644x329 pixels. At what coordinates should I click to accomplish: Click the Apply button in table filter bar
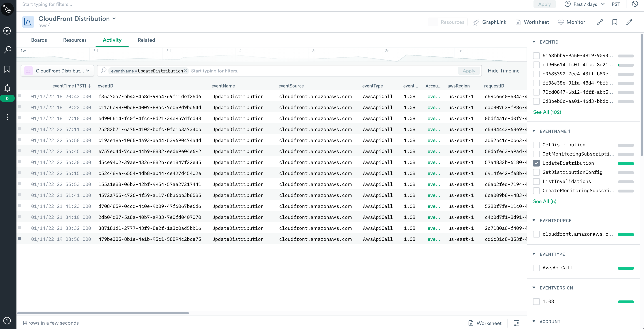[469, 71]
